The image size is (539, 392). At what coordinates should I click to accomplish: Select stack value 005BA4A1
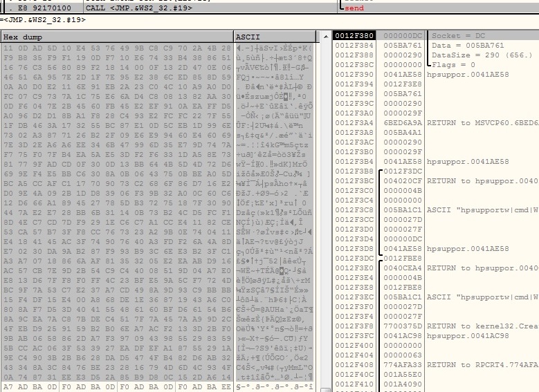point(403,132)
